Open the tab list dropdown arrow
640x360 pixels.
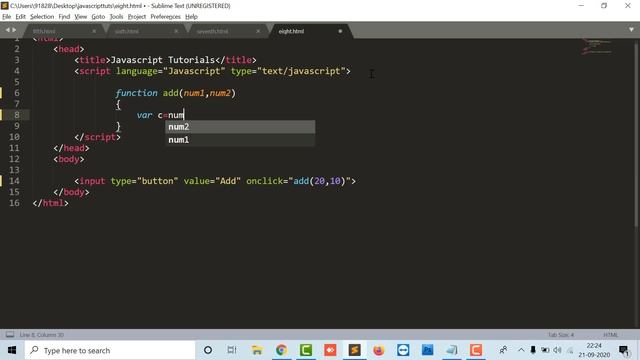pyautogui.click(x=631, y=30)
